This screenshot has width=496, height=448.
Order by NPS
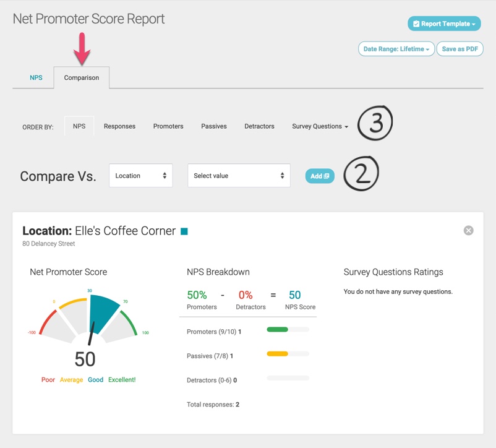(79, 126)
